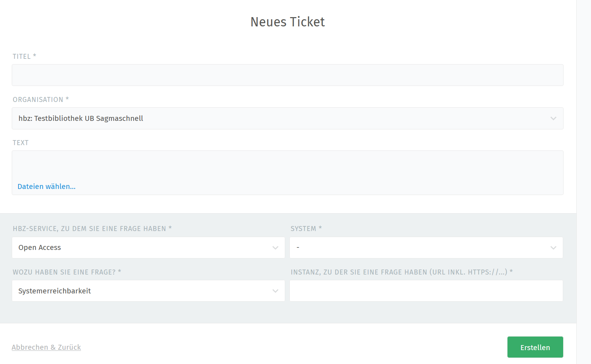Click the Dateien wählen... link

click(x=46, y=186)
